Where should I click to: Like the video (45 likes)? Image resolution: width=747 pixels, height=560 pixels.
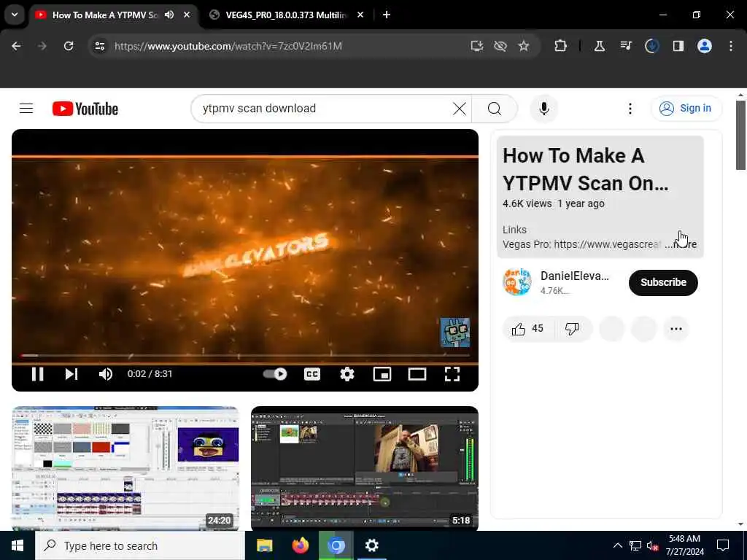527,329
